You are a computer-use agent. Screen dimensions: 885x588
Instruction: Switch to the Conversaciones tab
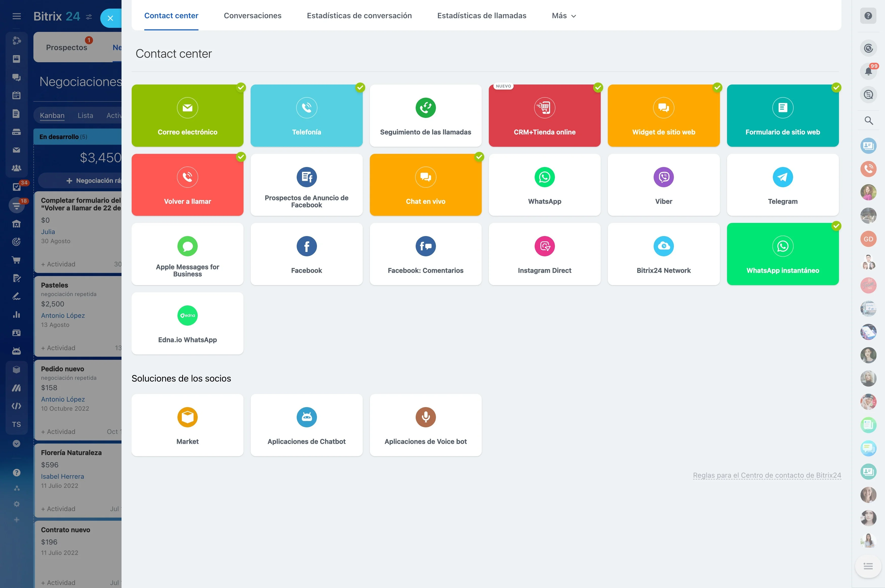click(252, 16)
